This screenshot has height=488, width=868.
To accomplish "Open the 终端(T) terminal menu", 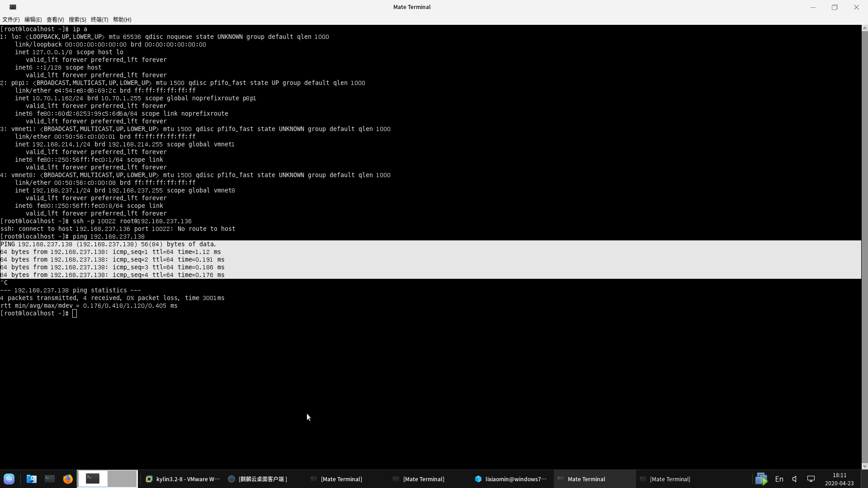I will tap(99, 19).
